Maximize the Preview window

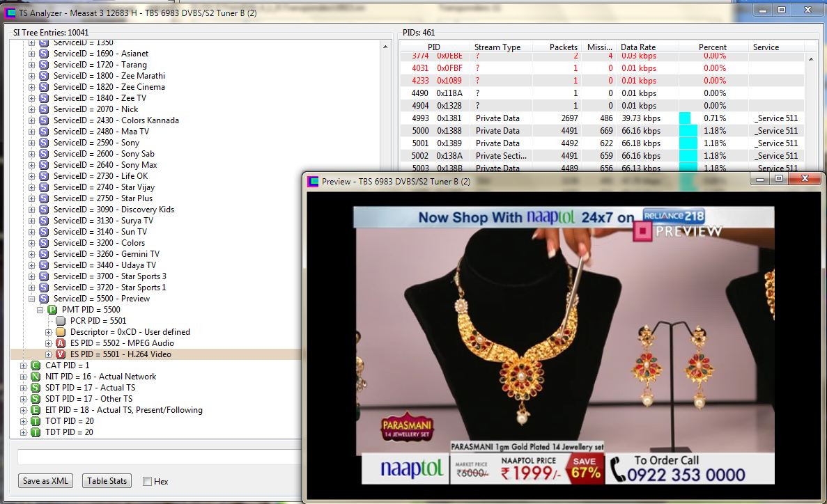[779, 179]
